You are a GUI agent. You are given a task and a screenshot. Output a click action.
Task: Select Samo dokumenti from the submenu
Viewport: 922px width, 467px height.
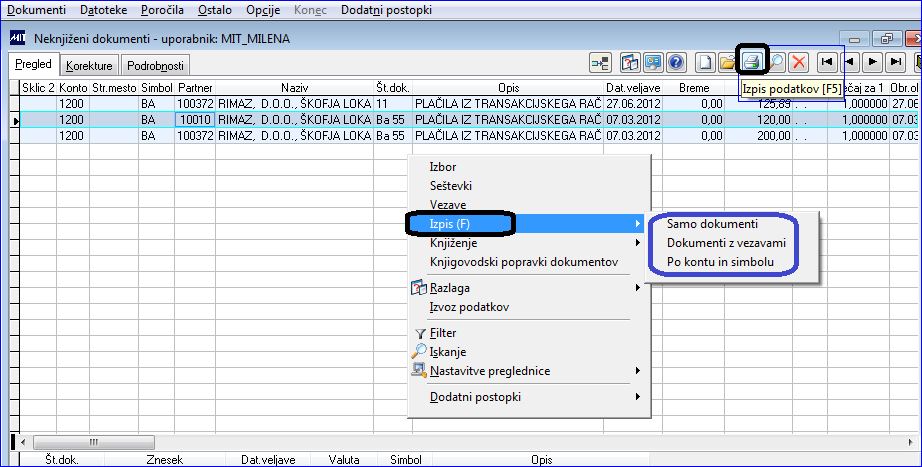[x=712, y=224]
